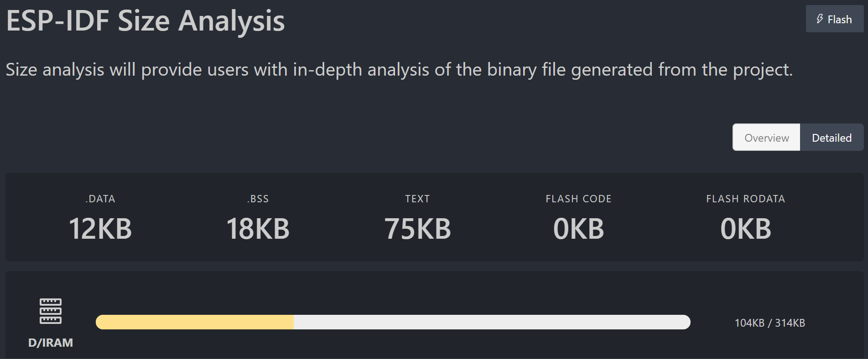Click the RAM module icon above D/IRAM label
Screen dimensions: 868x359
(x=51, y=310)
